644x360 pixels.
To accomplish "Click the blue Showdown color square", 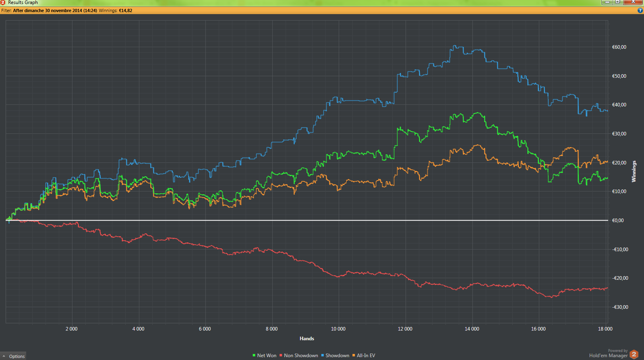I will coord(323,356).
